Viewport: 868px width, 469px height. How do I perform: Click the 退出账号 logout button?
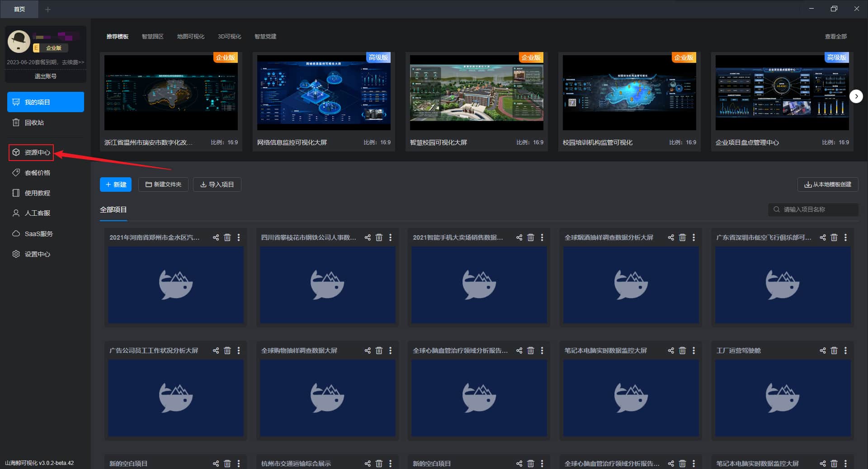46,76
